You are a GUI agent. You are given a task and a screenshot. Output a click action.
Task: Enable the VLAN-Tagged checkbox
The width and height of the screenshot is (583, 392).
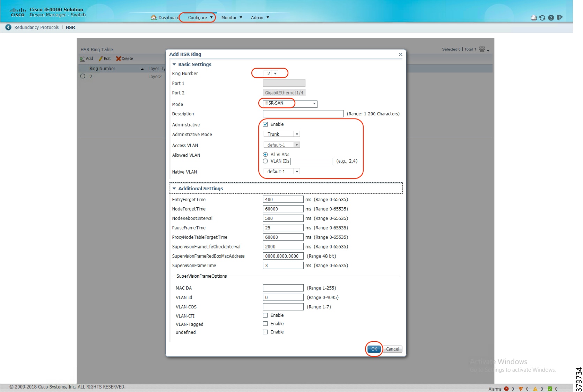[265, 324]
